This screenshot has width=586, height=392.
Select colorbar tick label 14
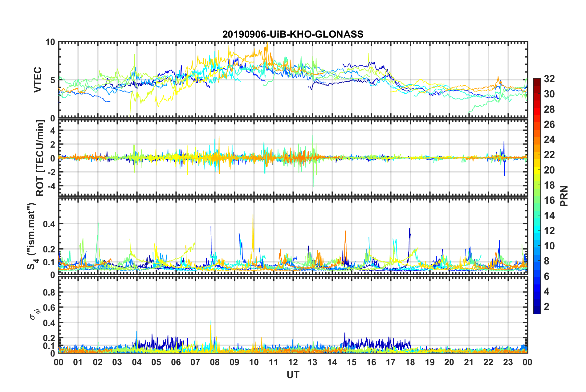click(549, 215)
